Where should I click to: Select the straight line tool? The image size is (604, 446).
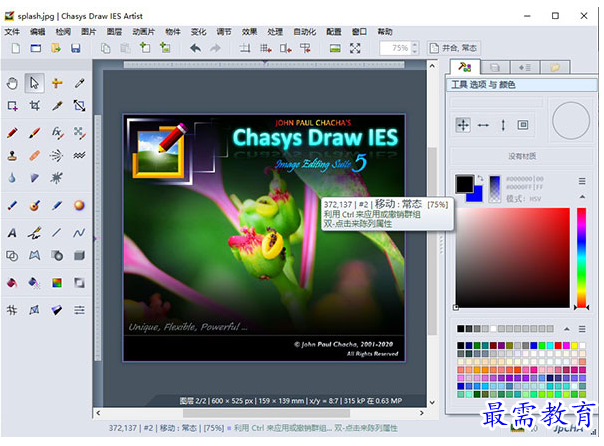(x=57, y=233)
